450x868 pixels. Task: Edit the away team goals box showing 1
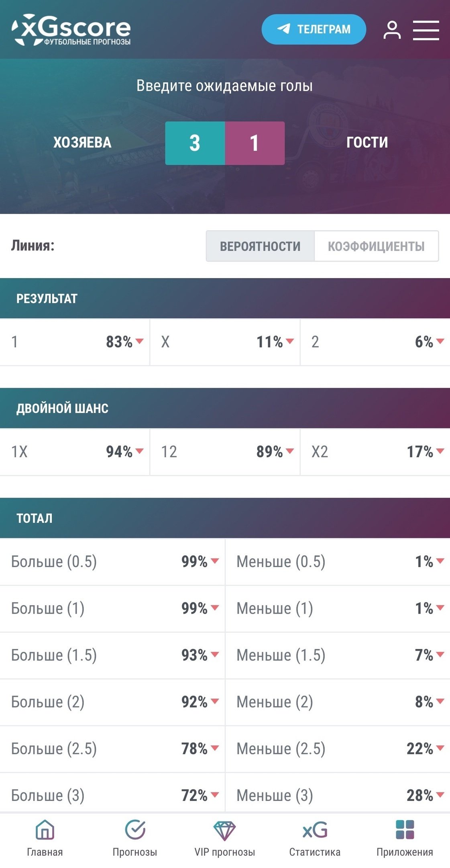[255, 143]
